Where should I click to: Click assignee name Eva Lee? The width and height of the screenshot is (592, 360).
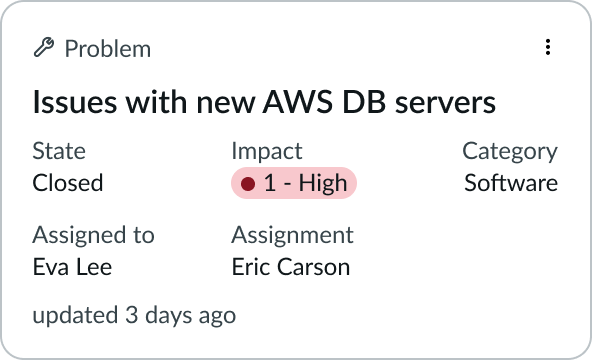coord(72,267)
